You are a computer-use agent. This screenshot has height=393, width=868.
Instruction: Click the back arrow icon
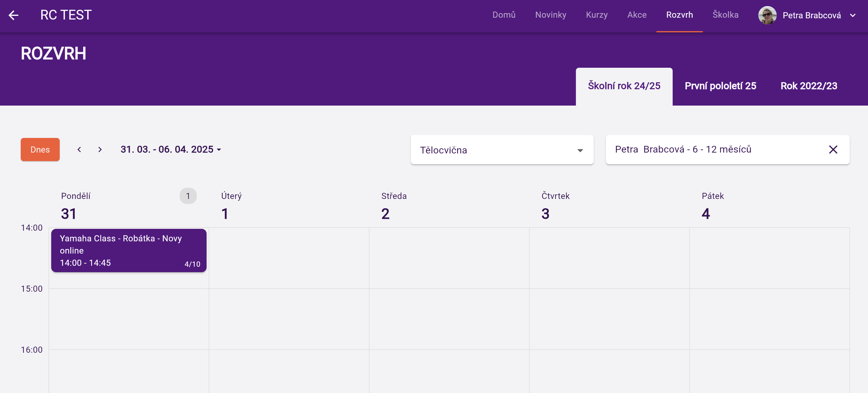pyautogui.click(x=13, y=15)
